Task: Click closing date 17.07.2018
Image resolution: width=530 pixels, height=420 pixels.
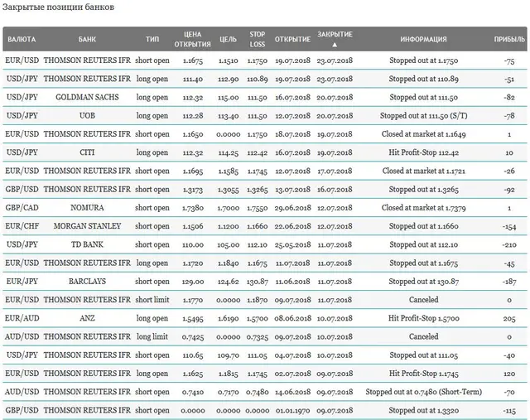Action: 335,171
